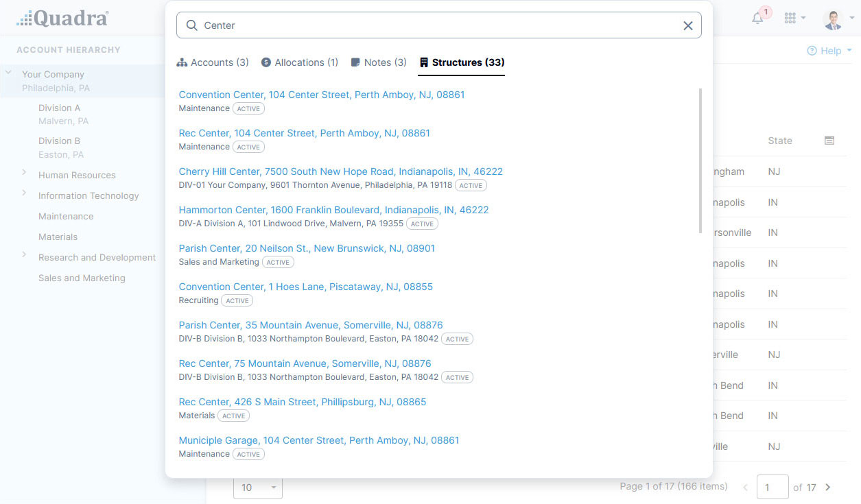Click the ACTIVE badge under Parish Center, 20 Neilson
The image size is (861, 504).
pyautogui.click(x=278, y=262)
